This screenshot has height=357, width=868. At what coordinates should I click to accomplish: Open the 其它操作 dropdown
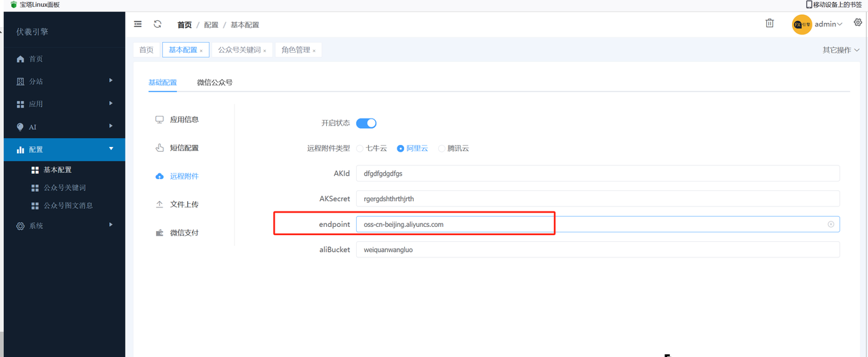tap(841, 50)
